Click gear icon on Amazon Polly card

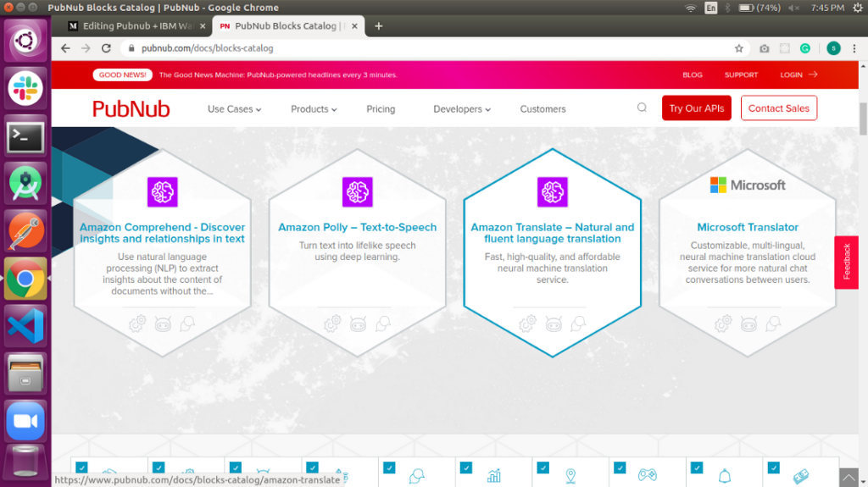pos(332,324)
